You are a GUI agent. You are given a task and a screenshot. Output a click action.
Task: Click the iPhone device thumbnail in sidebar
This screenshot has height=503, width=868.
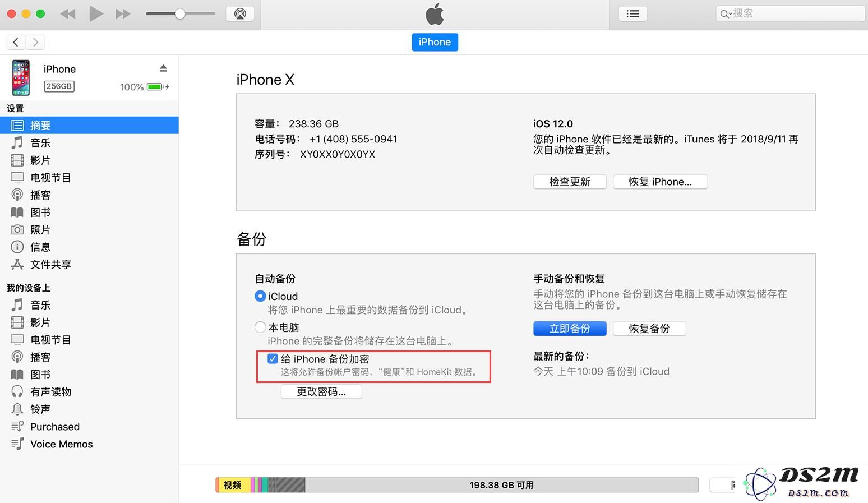[x=21, y=77]
